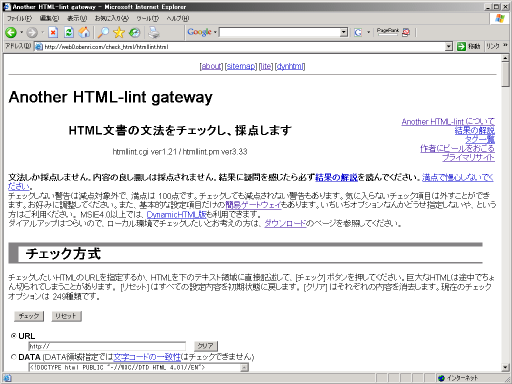Open the dynhtml link

click(290, 66)
